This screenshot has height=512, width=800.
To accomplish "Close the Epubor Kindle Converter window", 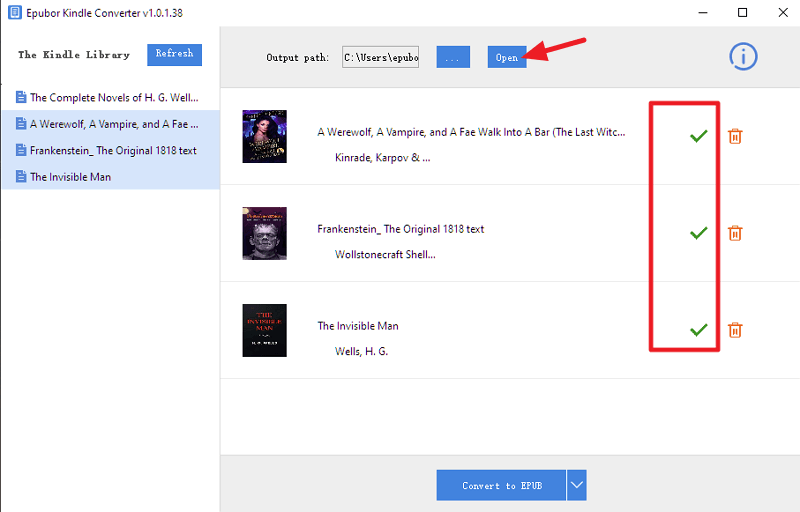I will click(x=783, y=12).
